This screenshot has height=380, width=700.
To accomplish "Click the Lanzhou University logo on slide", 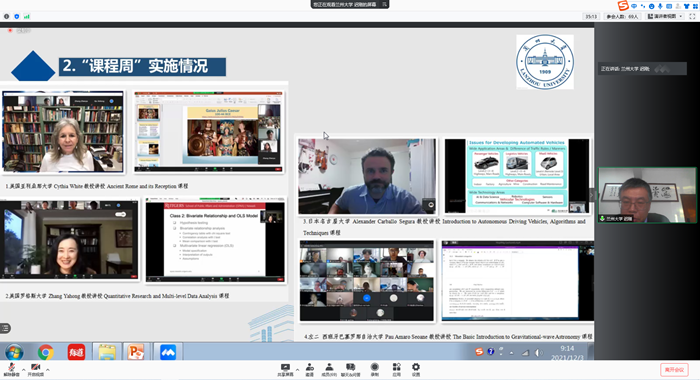I will coord(545,62).
